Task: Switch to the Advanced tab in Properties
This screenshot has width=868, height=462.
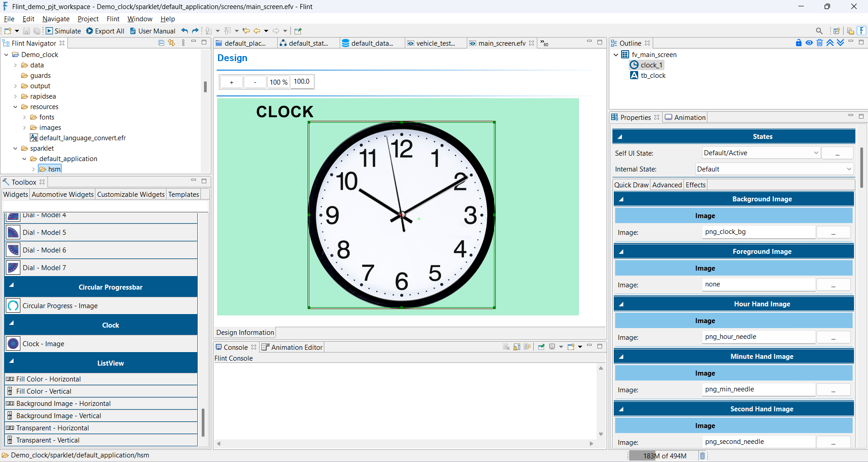Action: click(667, 185)
